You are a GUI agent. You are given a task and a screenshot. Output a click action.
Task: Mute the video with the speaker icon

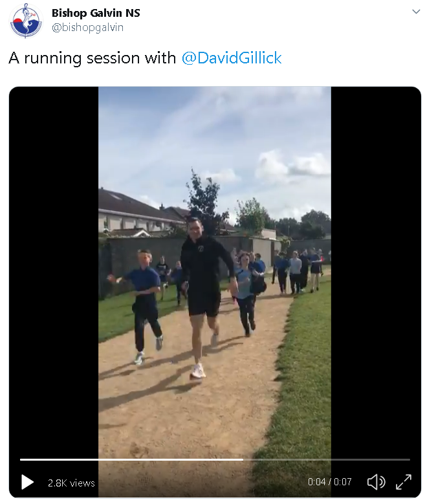tap(376, 482)
